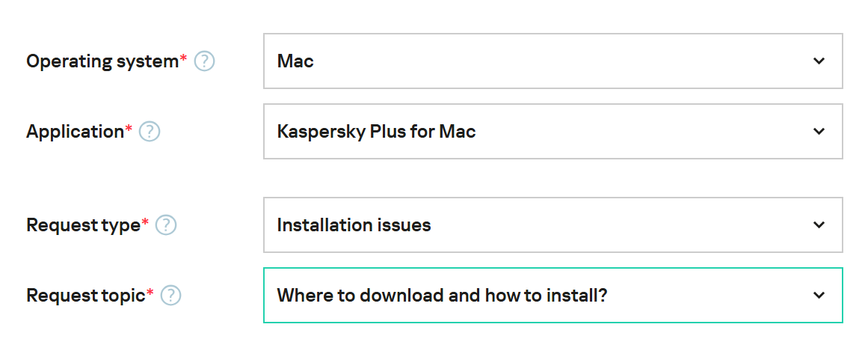Open the Request type dropdown via its chevron

819,225
